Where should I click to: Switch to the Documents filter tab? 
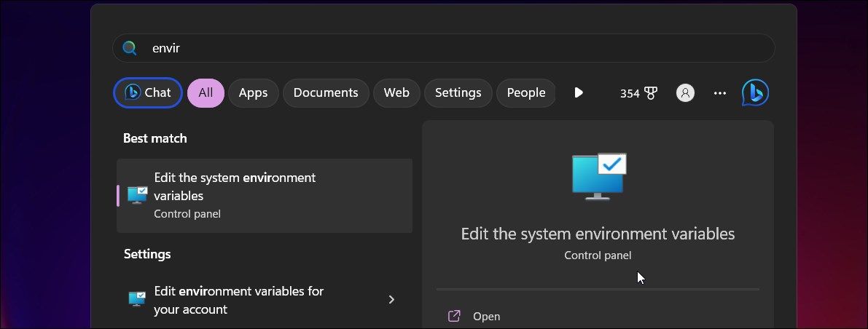pyautogui.click(x=326, y=92)
